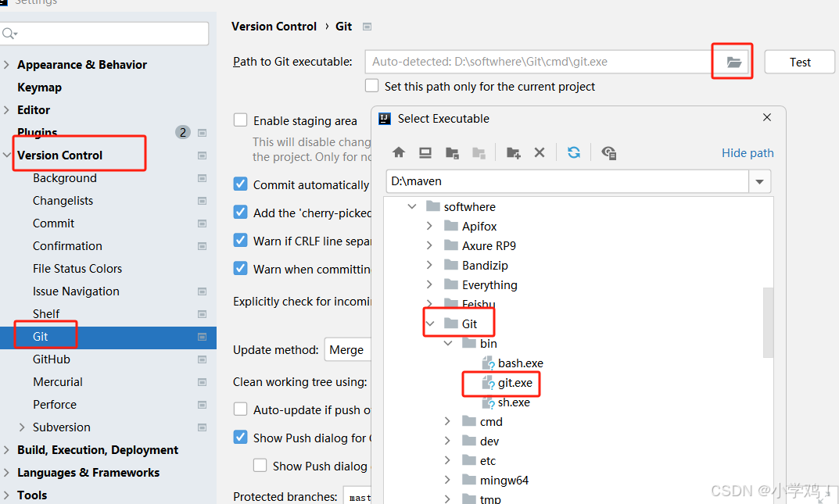Viewport: 839px width, 504px height.
Task: Uncheck Commit automatically option
Action: [x=240, y=184]
